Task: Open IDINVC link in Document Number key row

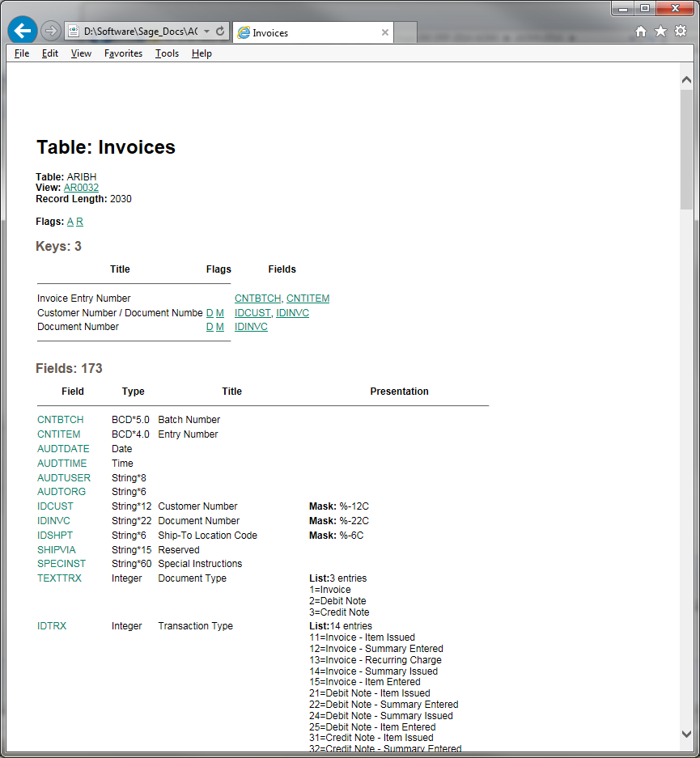Action: point(251,327)
